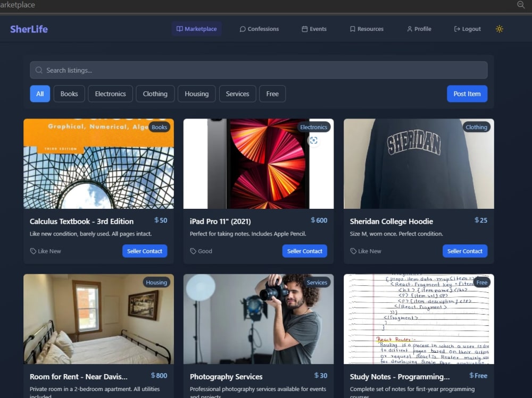Click the Electronics badge on iPad image
Viewport: 532px width, 398px height.
pos(313,127)
